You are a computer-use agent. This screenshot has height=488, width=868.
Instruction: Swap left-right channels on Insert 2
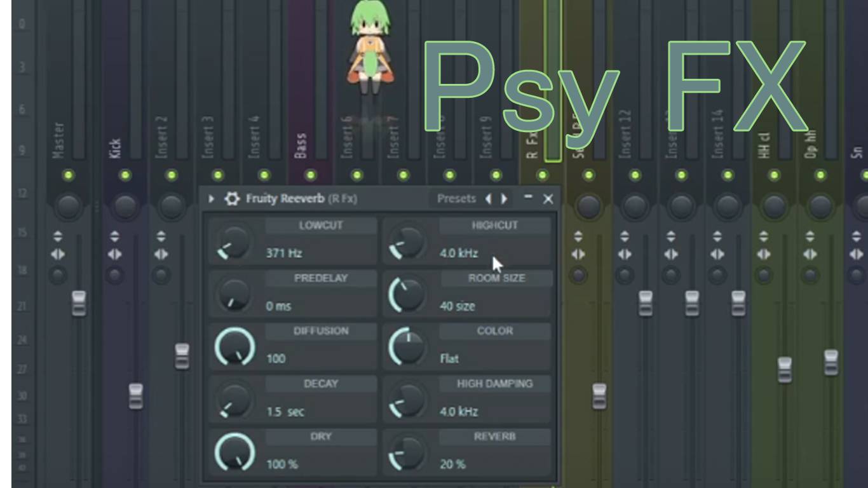pyautogui.click(x=161, y=254)
